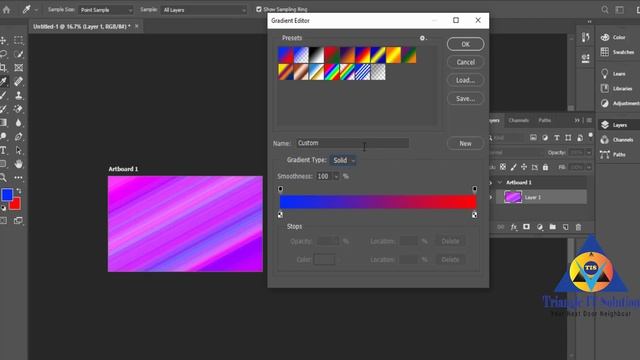Screen dimensions: 640x360
Task: Select the Rectangular Marquee tool
Action: [x=18, y=40]
